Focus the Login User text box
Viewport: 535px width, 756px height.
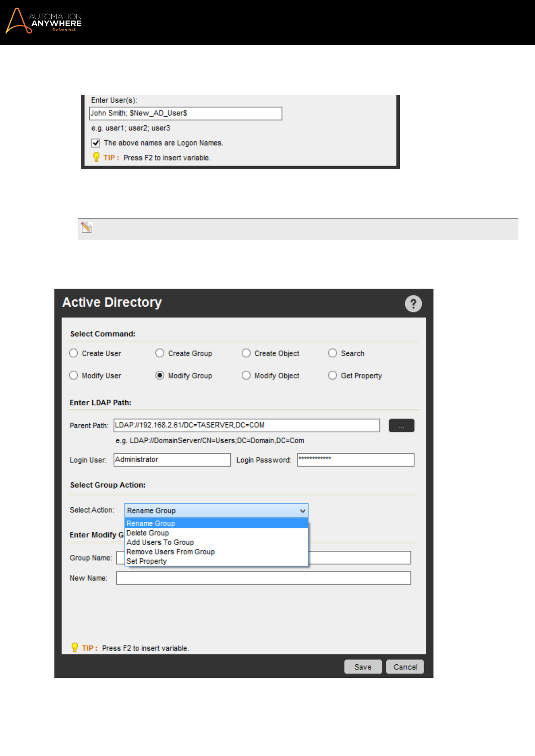coord(172,460)
